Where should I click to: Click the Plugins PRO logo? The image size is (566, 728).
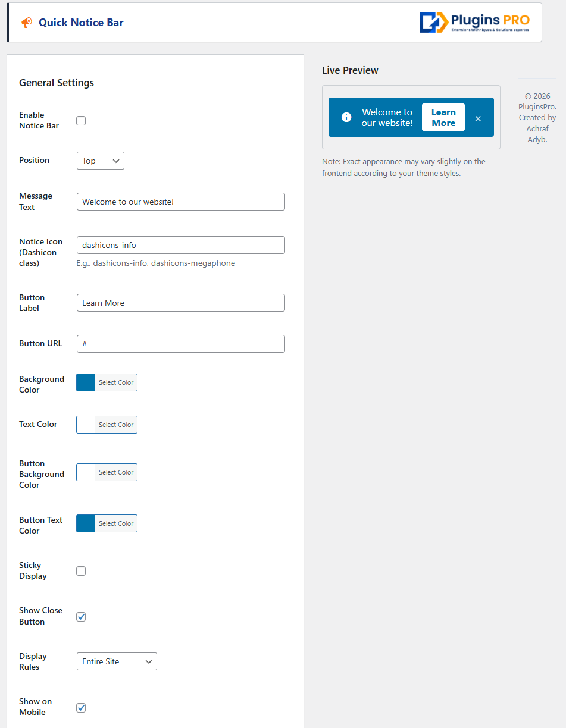(x=474, y=23)
